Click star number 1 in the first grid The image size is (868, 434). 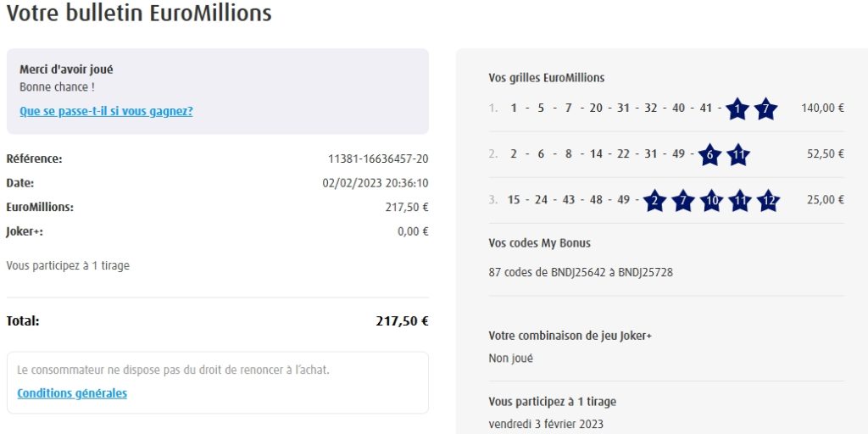[x=737, y=108]
